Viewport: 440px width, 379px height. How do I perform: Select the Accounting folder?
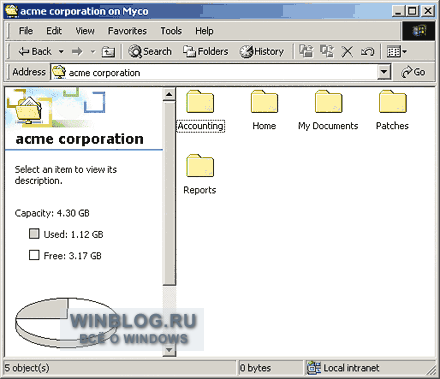point(200,111)
